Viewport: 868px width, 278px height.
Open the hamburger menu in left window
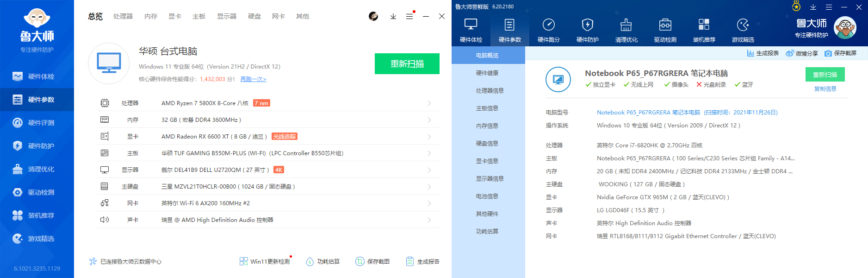pyautogui.click(x=409, y=16)
